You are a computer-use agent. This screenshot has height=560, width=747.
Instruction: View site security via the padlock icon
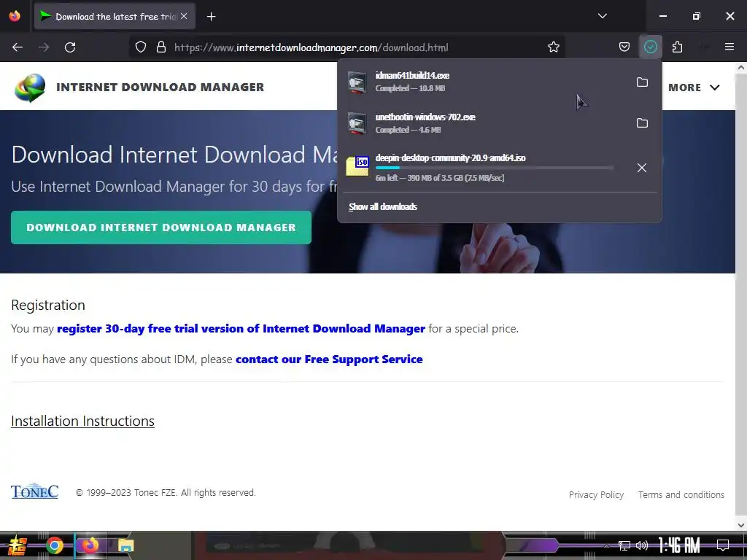click(161, 47)
